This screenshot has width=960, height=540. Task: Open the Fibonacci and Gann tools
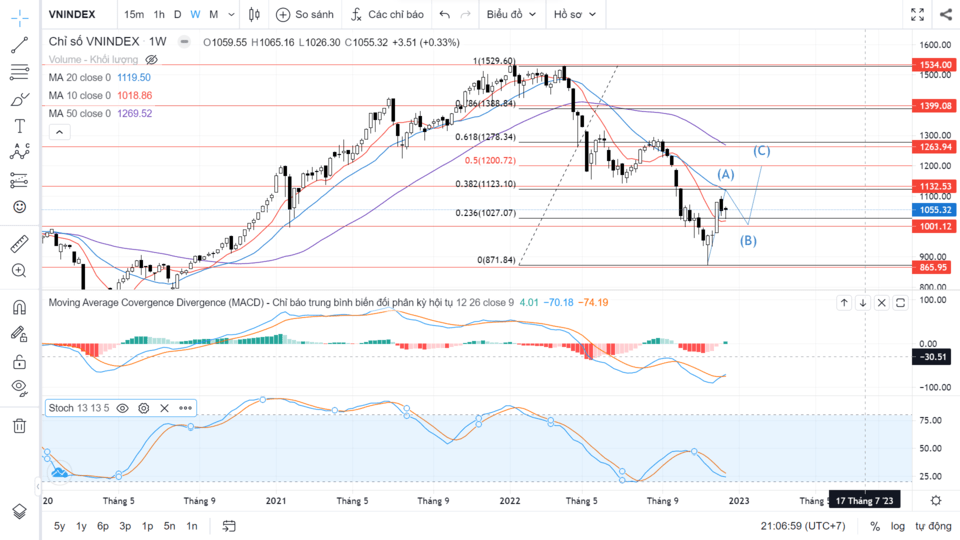click(20, 72)
